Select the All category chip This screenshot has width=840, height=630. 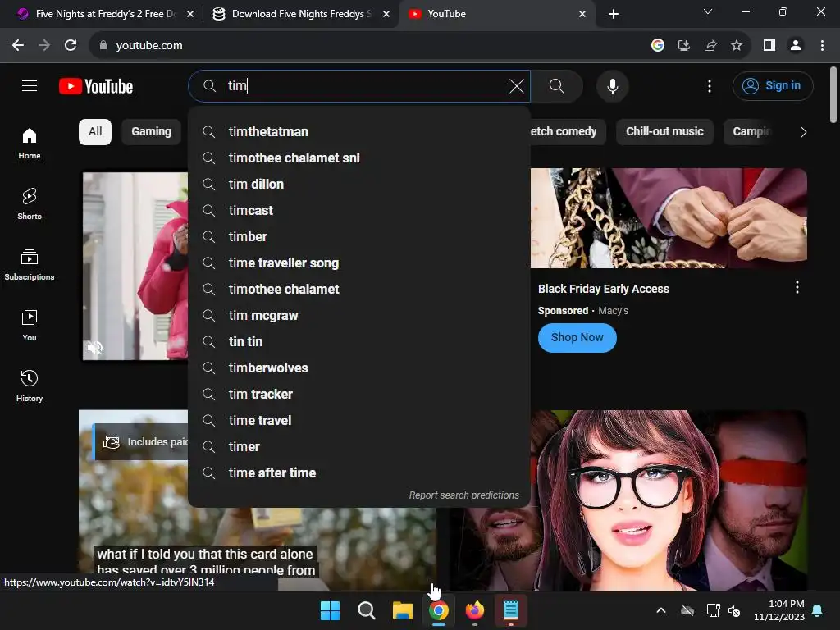[x=95, y=132]
